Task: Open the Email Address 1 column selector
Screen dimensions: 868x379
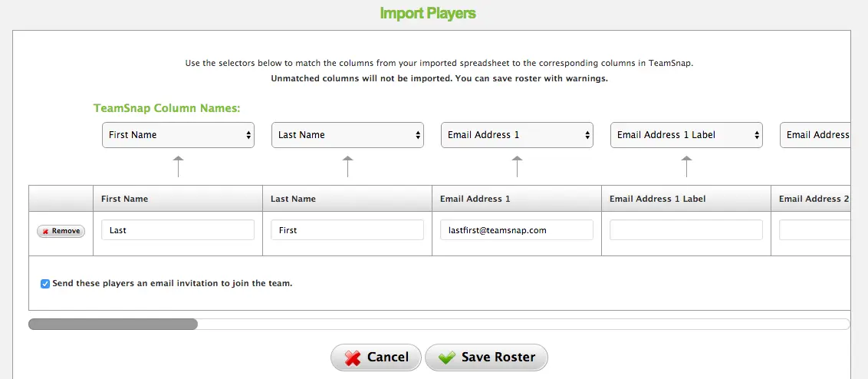Action: coord(517,135)
